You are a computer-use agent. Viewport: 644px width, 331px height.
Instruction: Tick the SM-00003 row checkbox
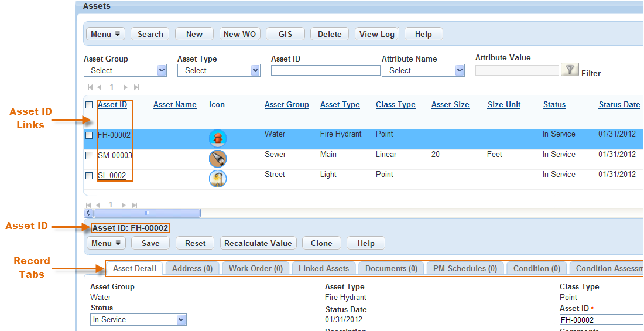pyautogui.click(x=89, y=156)
